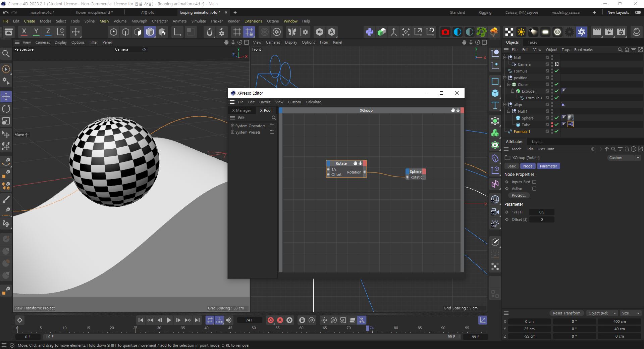The width and height of the screenshot is (644, 349).
Task: Click the red Octane render icon
Action: pyautogui.click(x=445, y=32)
